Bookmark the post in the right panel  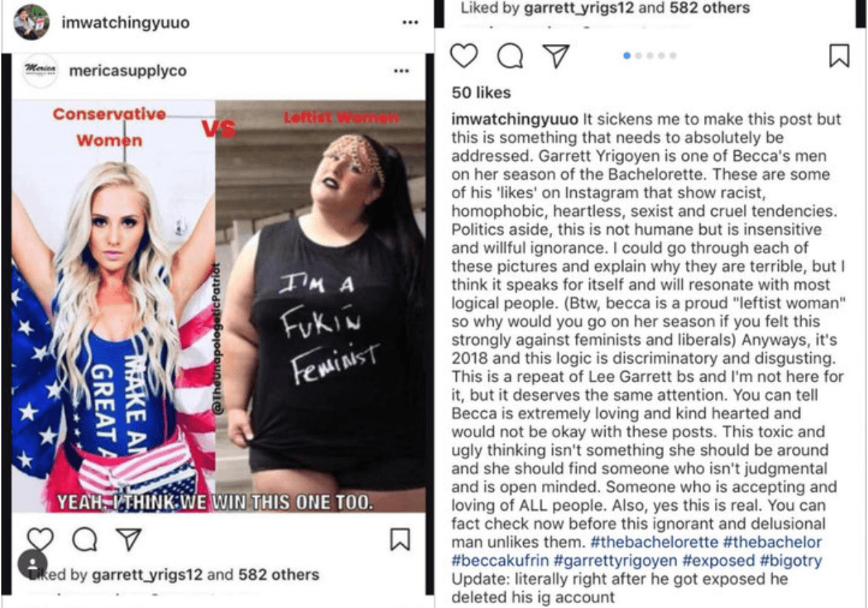pos(839,56)
